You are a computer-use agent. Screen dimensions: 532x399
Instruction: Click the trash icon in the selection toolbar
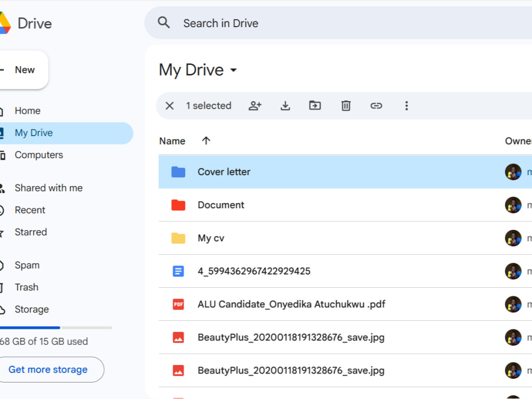coord(346,106)
